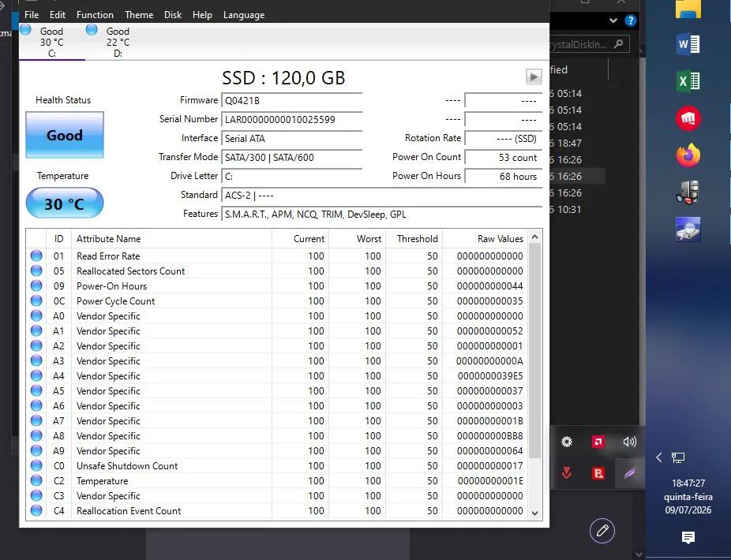Click the AMD tray icon
Screen dimensions: 731x560
click(x=598, y=441)
